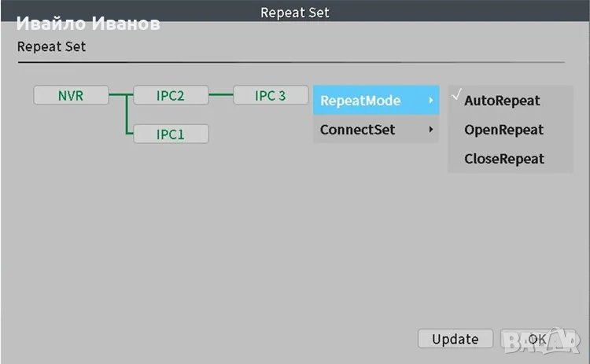Select the NVR node in the topology
The width and height of the screenshot is (590, 364).
[x=71, y=96]
